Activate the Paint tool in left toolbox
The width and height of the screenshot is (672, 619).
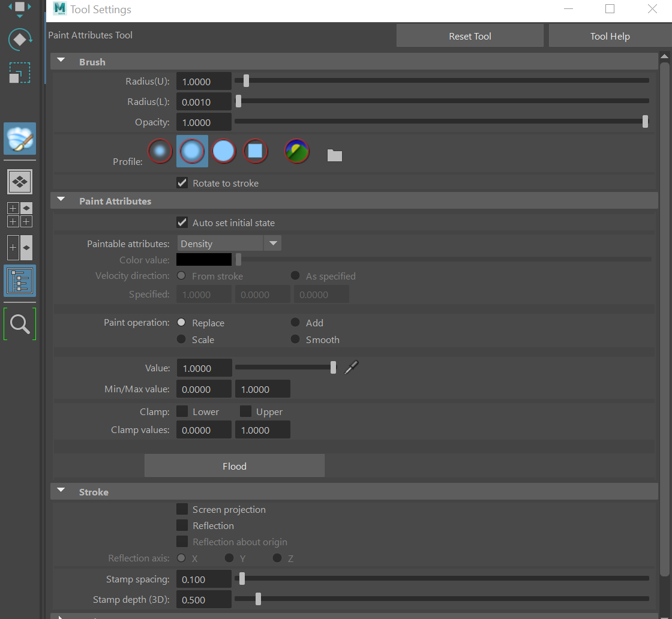pyautogui.click(x=20, y=139)
